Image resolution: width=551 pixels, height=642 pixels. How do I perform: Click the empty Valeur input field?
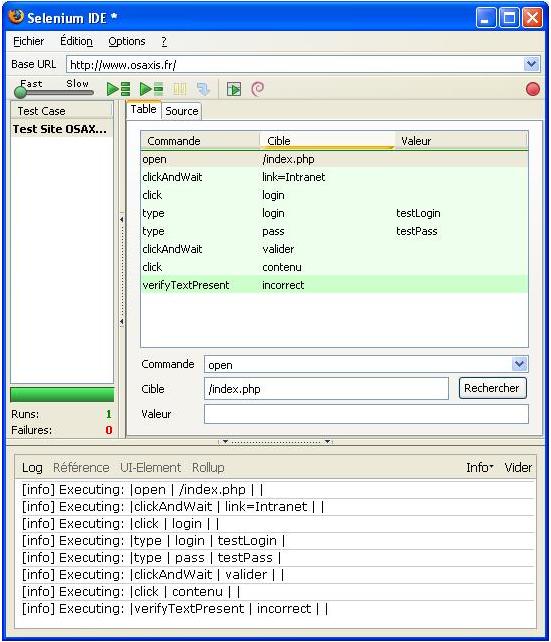tap(366, 414)
